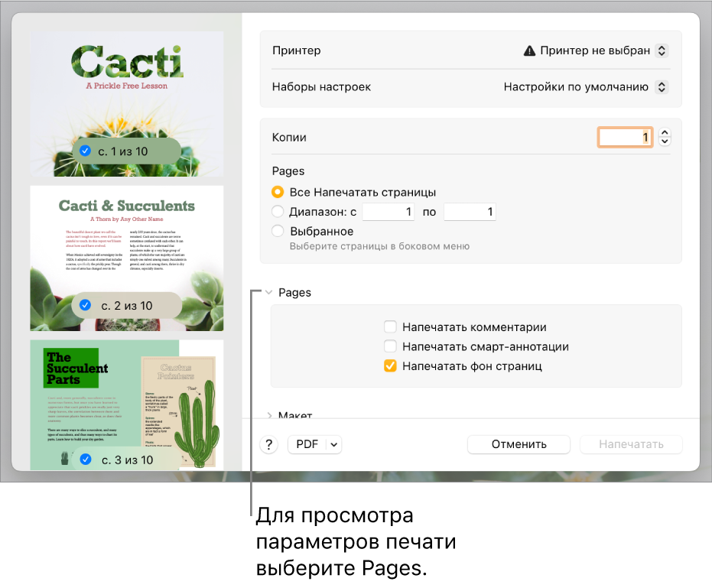Click the Отменить button
Viewport: 712px width, 588px height.
coord(519,445)
